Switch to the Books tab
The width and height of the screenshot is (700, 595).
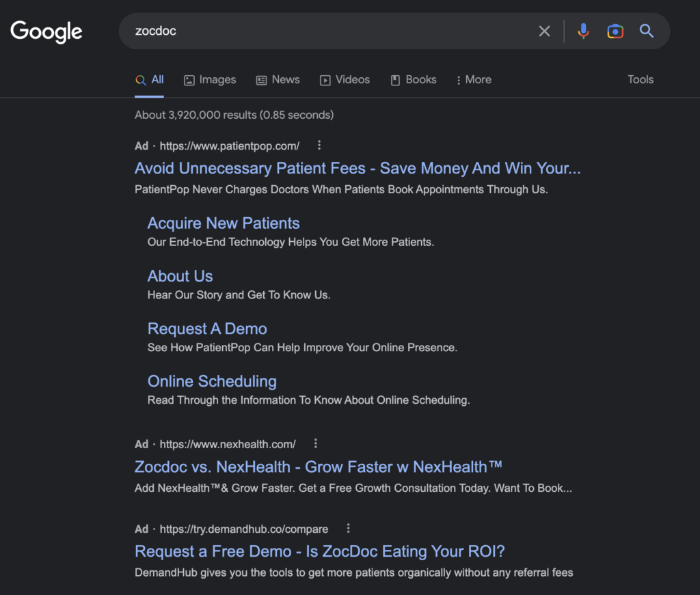tap(414, 80)
